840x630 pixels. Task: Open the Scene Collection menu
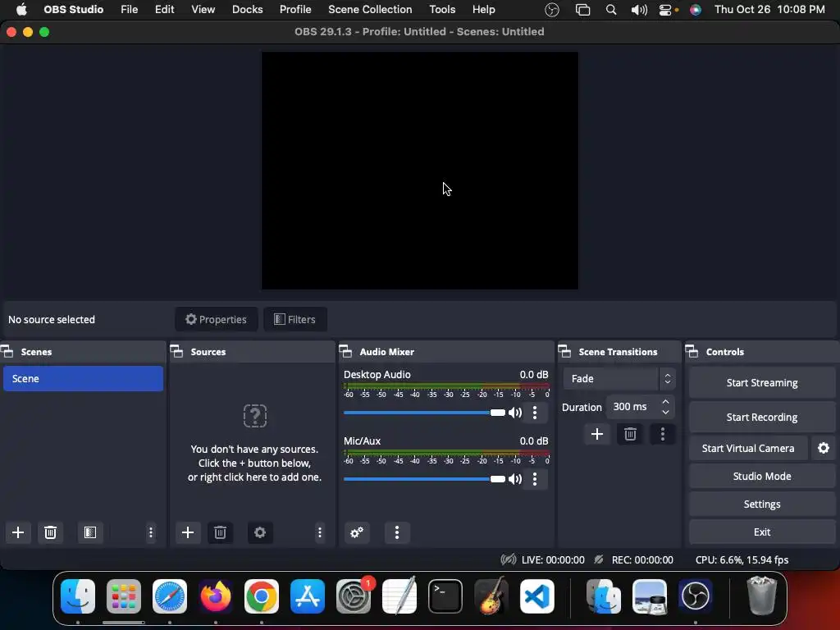370,10
